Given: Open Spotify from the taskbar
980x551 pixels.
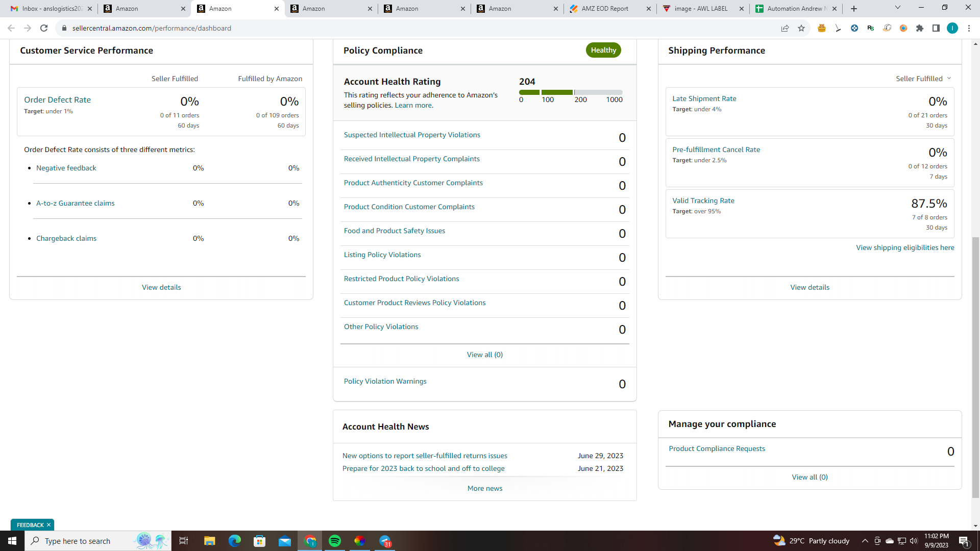Looking at the screenshot, I should click(335, 541).
